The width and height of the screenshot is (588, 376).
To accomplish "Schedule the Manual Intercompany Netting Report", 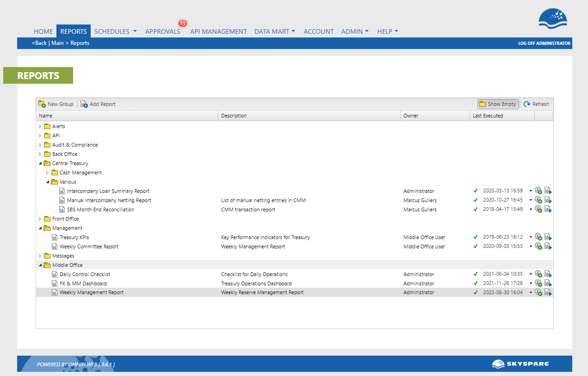I will (x=538, y=200).
